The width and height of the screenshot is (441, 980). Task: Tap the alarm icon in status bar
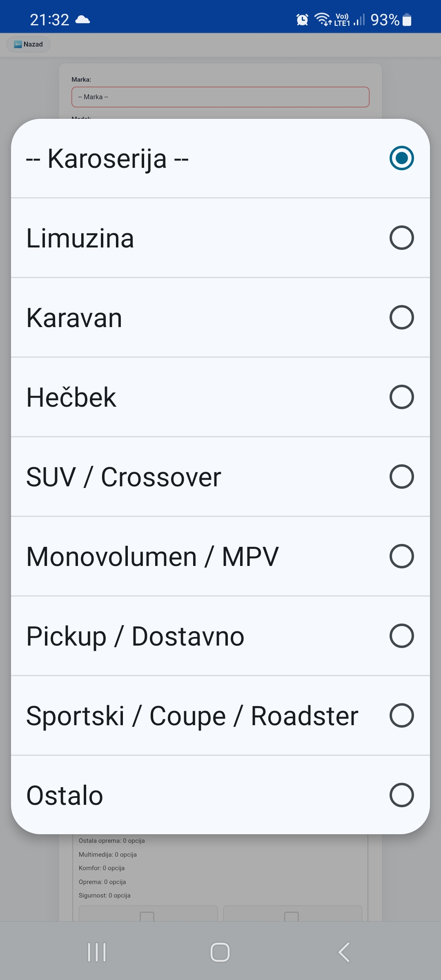coord(302,19)
